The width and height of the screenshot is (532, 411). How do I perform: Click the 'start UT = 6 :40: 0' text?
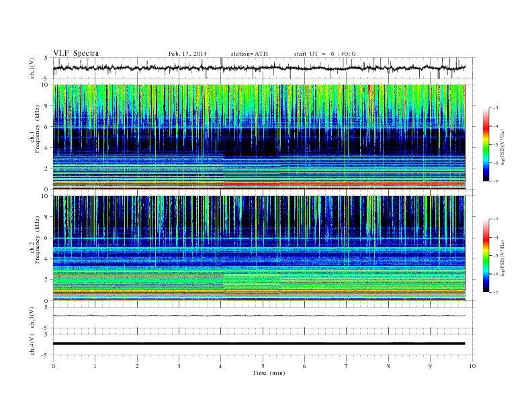click(x=324, y=54)
